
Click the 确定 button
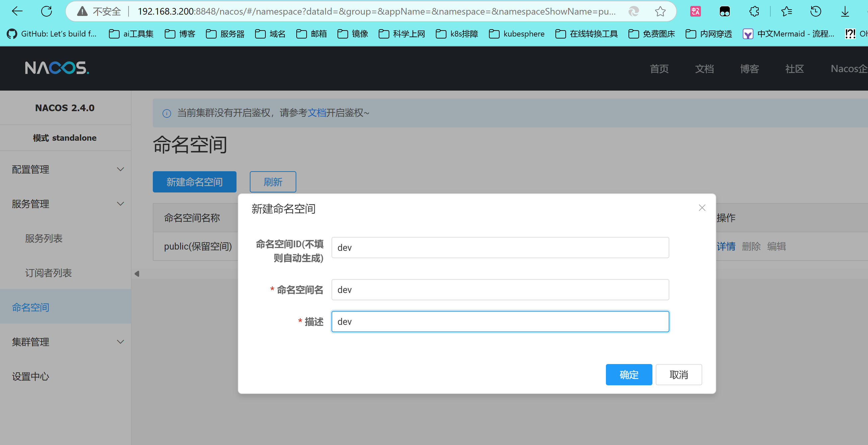tap(628, 374)
